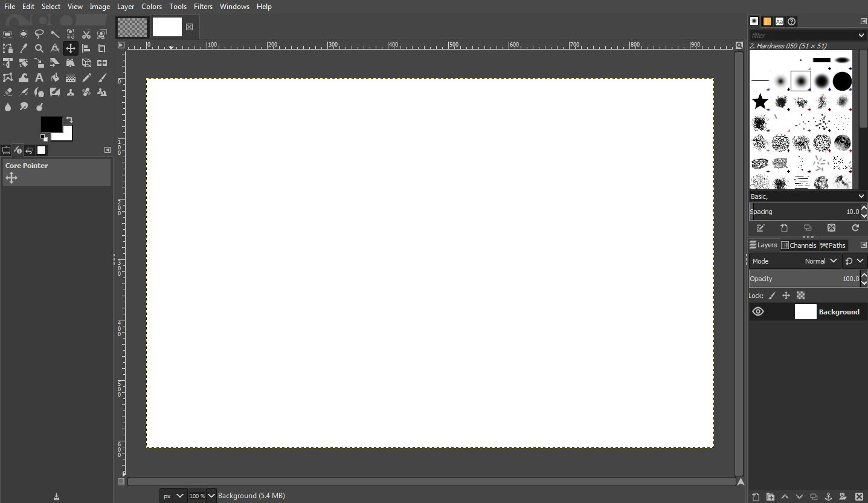Activate the Crop tool
Viewport: 868px width, 503px height.
coord(102,48)
